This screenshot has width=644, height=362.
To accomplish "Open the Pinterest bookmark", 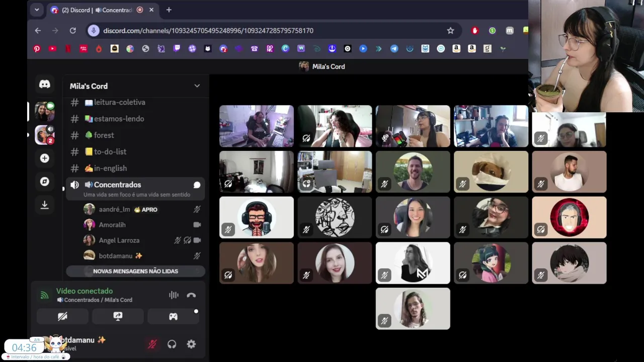I will [x=37, y=49].
